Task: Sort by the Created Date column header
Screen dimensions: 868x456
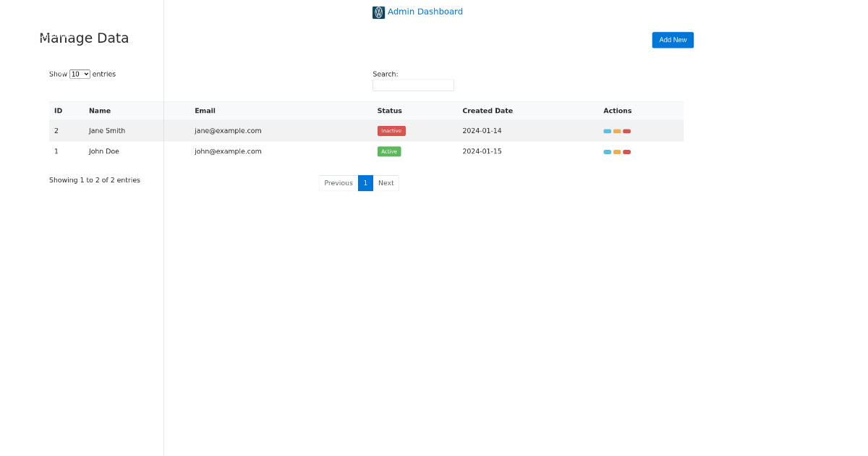Action: click(488, 111)
